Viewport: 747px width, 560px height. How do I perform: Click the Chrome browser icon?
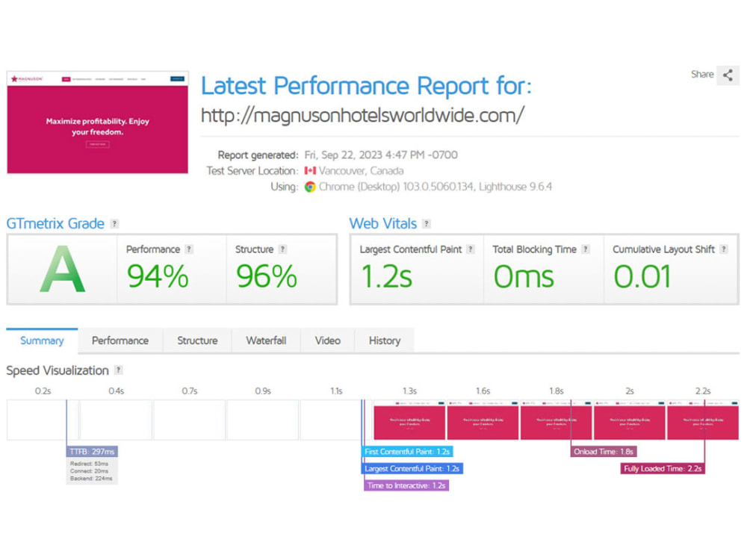pos(310,187)
